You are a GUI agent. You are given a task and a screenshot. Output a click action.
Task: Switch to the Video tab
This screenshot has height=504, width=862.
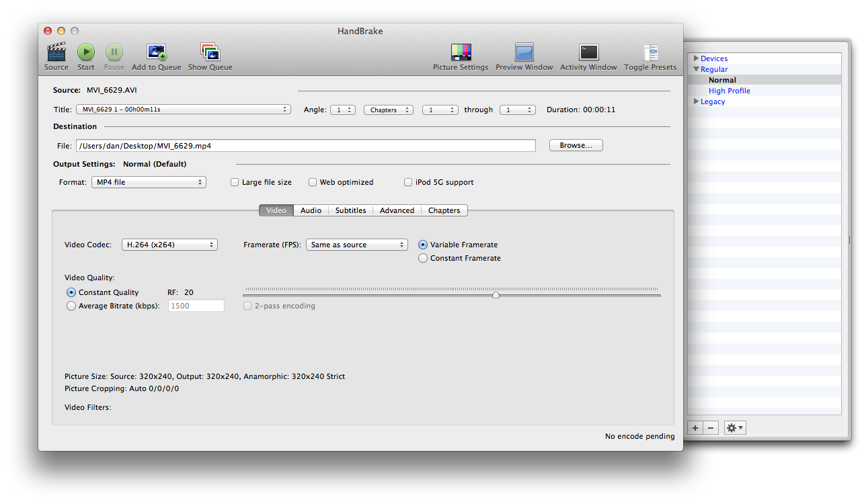[276, 210]
